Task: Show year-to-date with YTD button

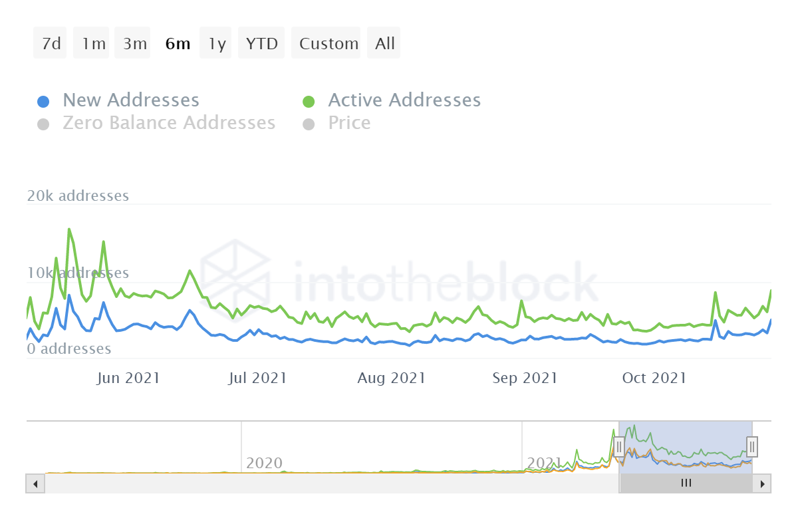Action: coord(261,43)
